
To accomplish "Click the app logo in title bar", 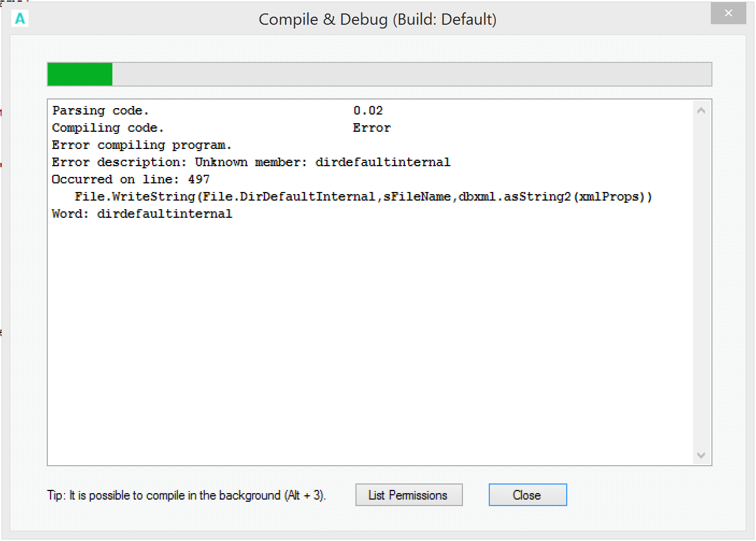I will [20, 19].
